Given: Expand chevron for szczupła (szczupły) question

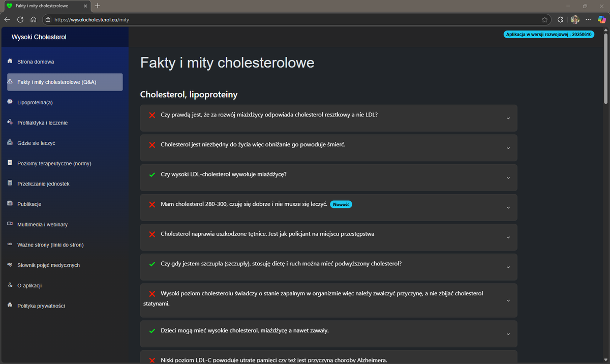Looking at the screenshot, I should click(508, 267).
